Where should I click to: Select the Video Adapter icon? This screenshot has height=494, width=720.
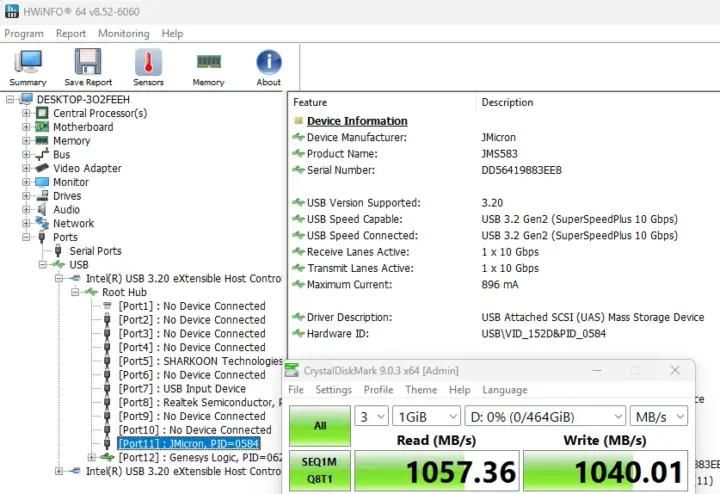42,168
